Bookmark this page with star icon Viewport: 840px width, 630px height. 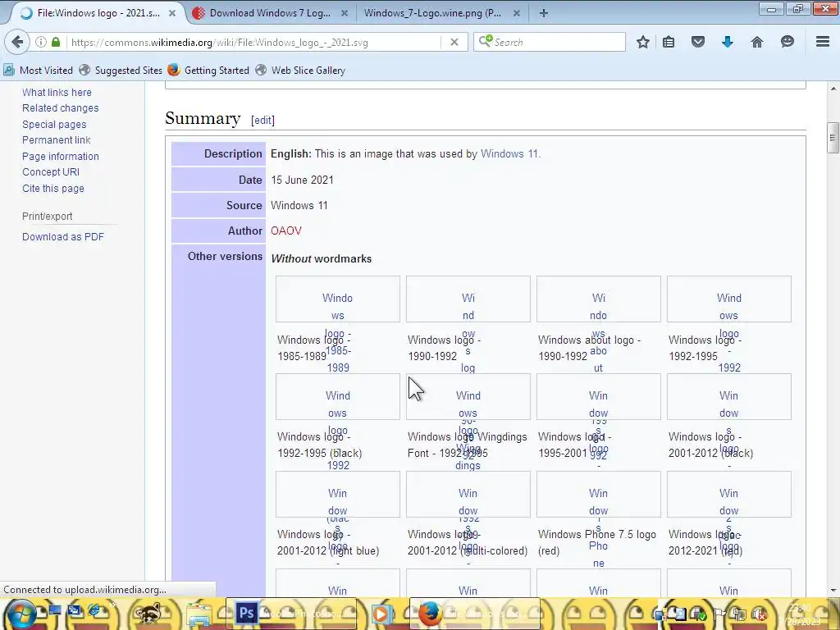[x=643, y=42]
